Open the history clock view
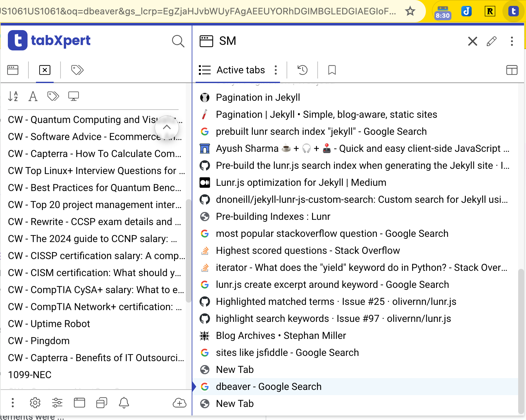Viewport: 526px width, 420px height. pos(302,70)
